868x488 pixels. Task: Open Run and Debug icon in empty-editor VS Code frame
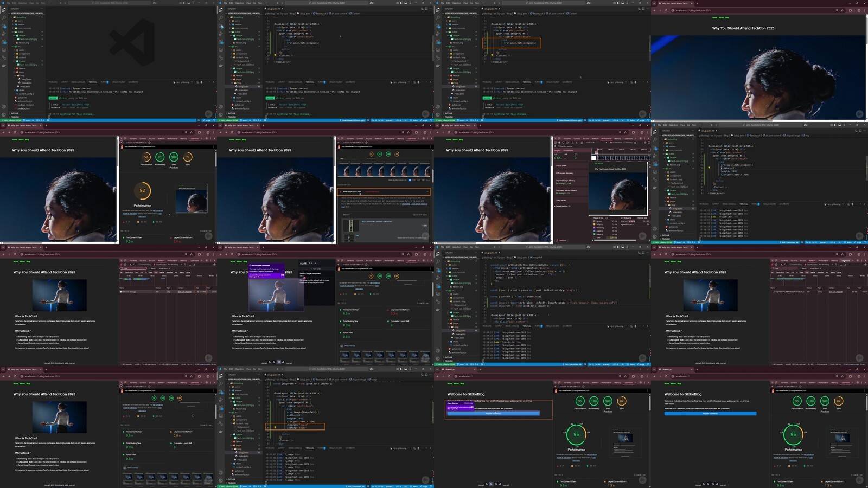[x=4, y=34]
